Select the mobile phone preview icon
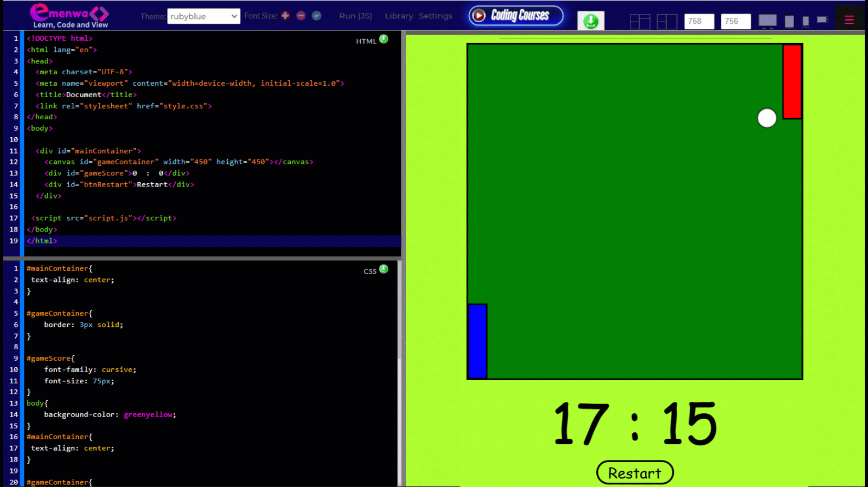The image size is (868, 487). click(806, 21)
